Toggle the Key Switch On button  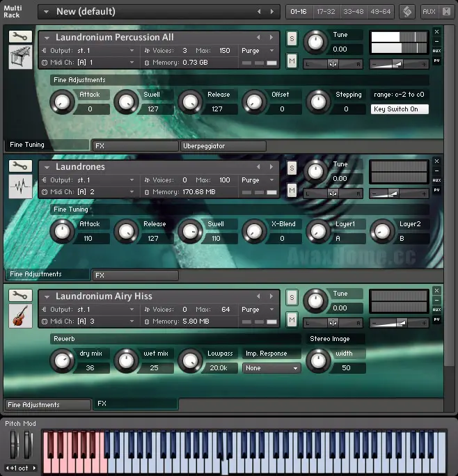[x=400, y=109]
